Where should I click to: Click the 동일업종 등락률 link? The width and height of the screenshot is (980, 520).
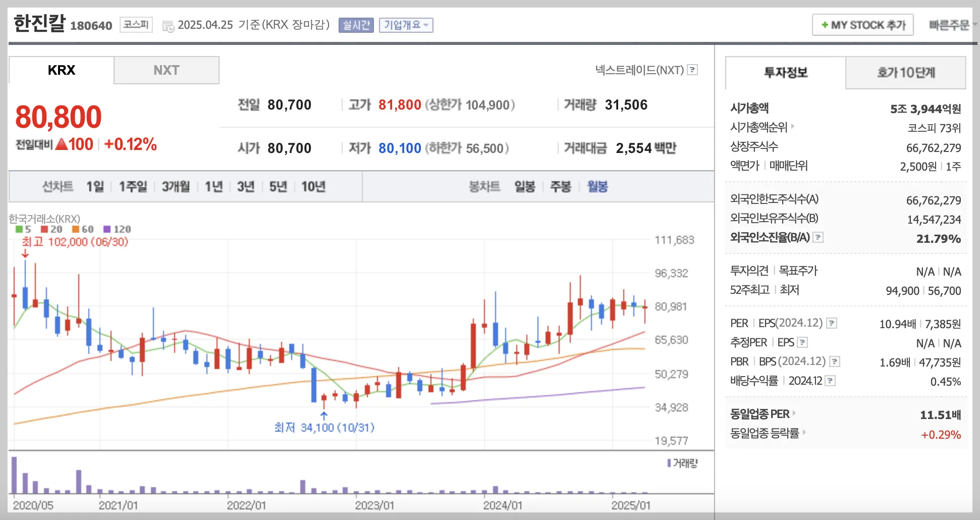[x=765, y=433]
